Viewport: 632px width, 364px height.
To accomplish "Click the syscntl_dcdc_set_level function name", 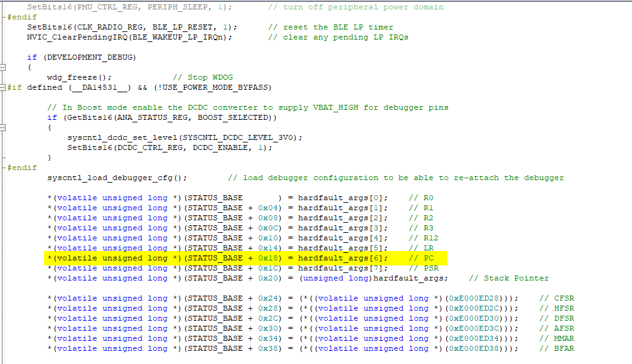I will pos(122,137).
